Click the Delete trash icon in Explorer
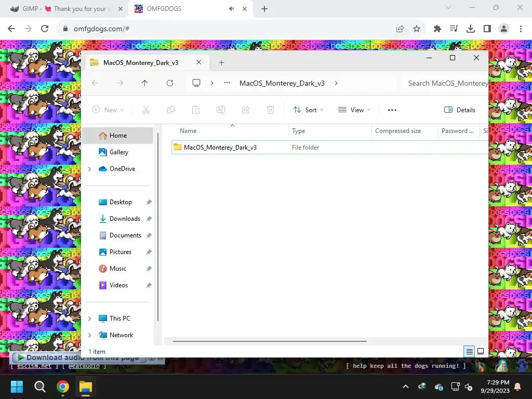The height and width of the screenshot is (399, 532). pos(270,110)
